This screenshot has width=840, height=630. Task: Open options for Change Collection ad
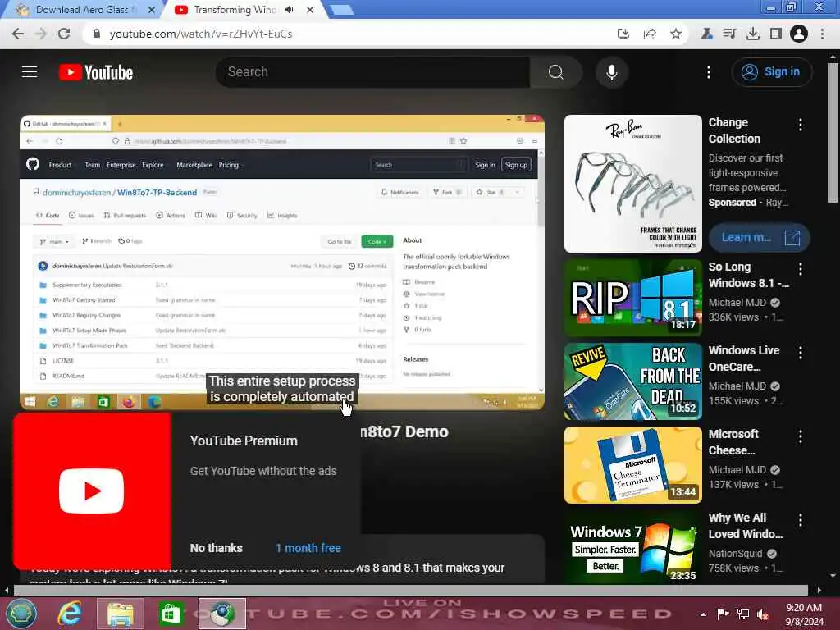[801, 125]
